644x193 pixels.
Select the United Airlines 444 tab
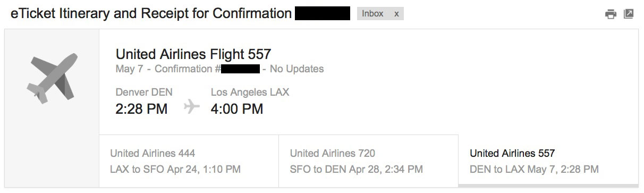(189, 161)
